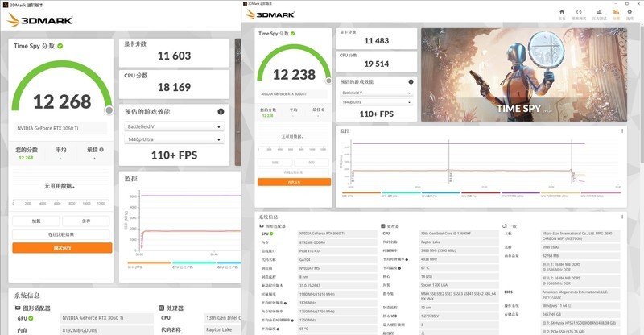
Task: Toggle teal CPU temperature legend in right chart
Action: pos(401,194)
